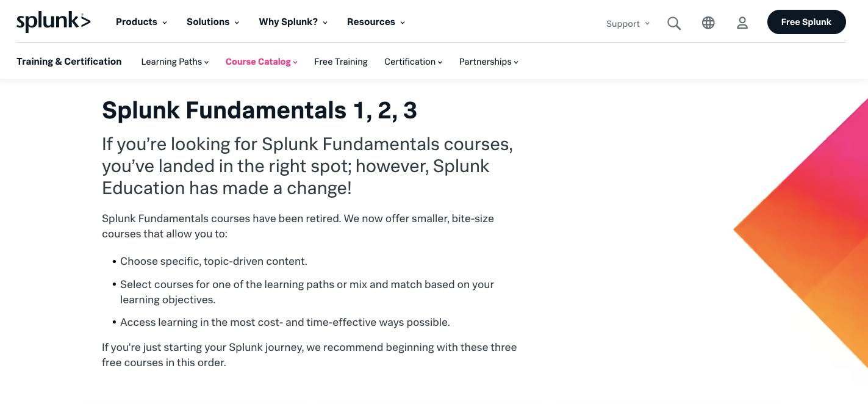Expand the Support dropdown
868x404 pixels.
tap(628, 24)
